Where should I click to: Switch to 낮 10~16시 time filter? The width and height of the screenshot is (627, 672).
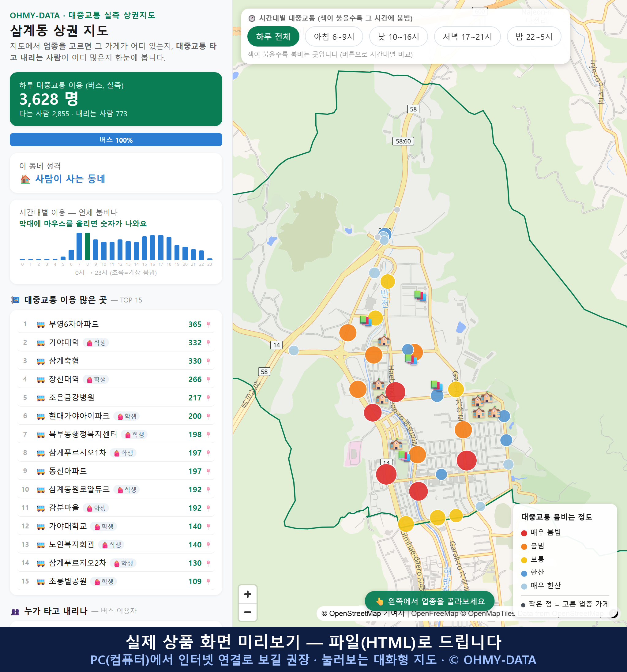coord(398,36)
